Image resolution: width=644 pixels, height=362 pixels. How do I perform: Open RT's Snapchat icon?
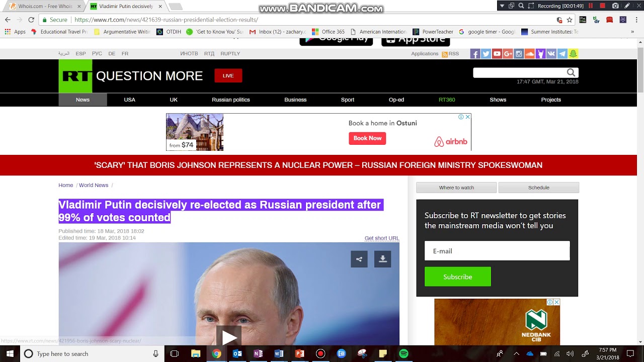point(573,54)
